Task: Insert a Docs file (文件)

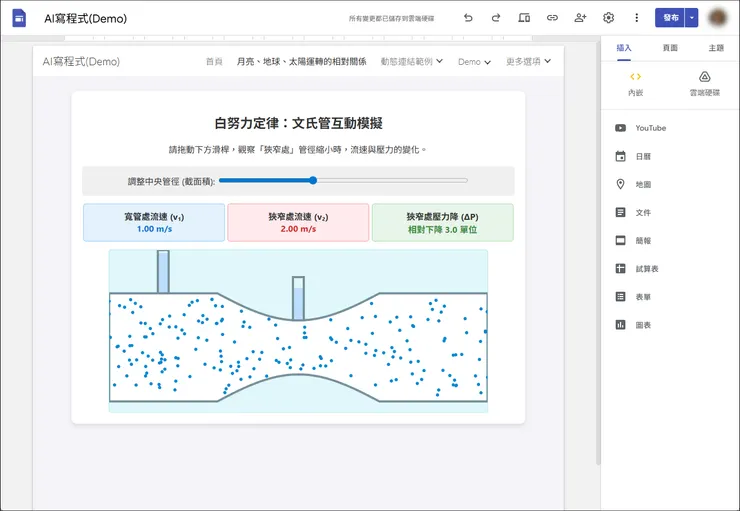Action: [633, 212]
